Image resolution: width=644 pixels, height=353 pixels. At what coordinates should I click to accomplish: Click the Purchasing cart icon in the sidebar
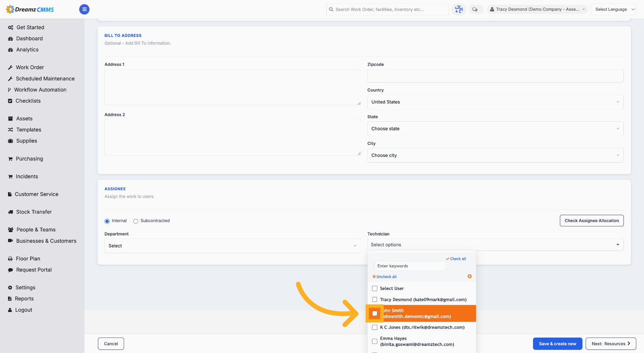(10, 159)
